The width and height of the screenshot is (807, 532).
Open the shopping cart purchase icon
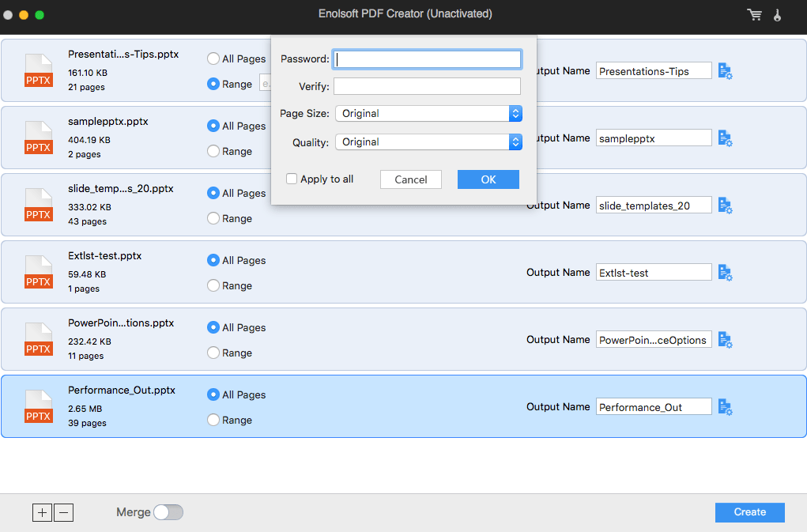755,15
